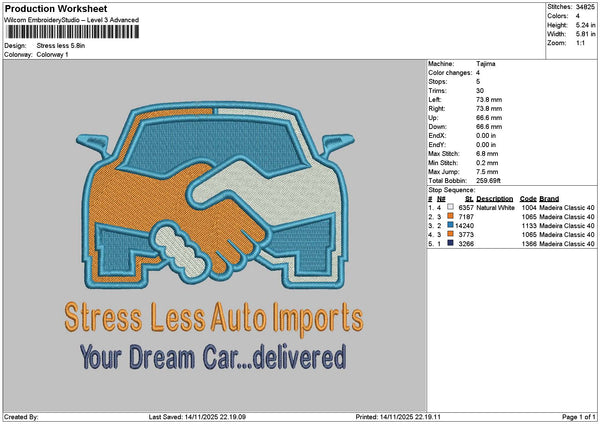Viewport: 600px width, 424px height.
Task: Click the Brand column header
Action: tap(551, 199)
